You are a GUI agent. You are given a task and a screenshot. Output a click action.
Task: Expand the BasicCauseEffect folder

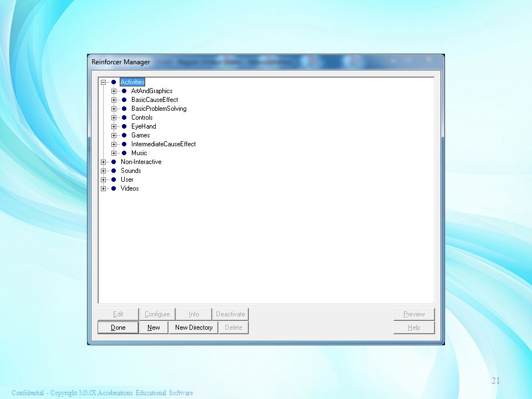coord(114,100)
